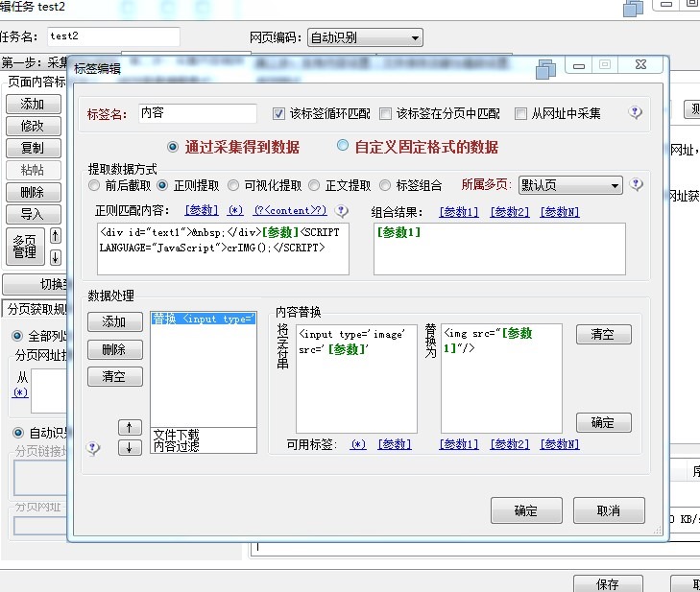Click 组合结果 text box with [参数1]
The height and width of the screenshot is (592, 700).
coord(499,249)
